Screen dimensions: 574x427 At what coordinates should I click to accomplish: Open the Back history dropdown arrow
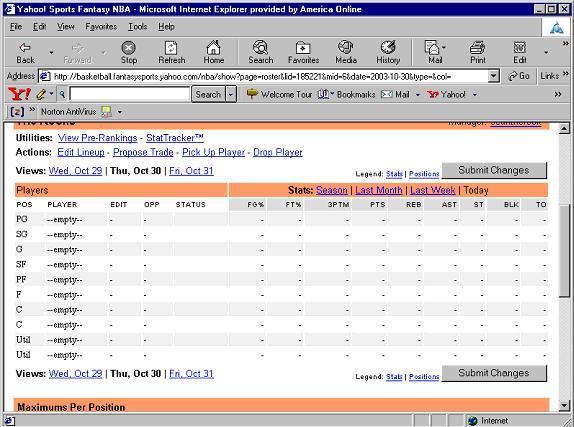click(51, 52)
